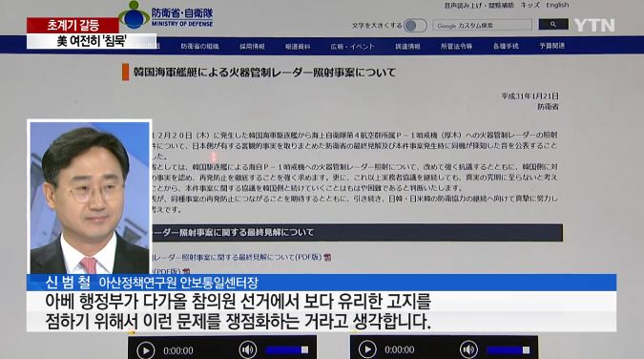Adjust the right player volume slider
The image size is (644, 359).
point(508,350)
